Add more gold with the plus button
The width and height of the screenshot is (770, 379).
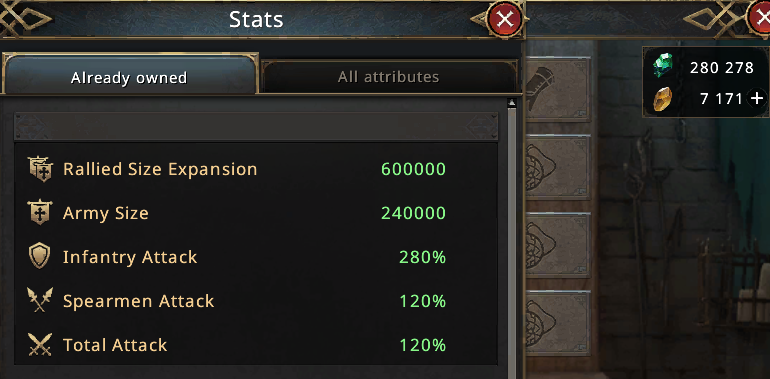[x=757, y=99]
